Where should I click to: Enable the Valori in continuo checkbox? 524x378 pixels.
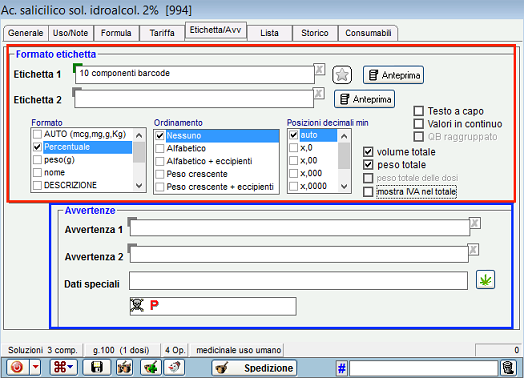point(419,124)
